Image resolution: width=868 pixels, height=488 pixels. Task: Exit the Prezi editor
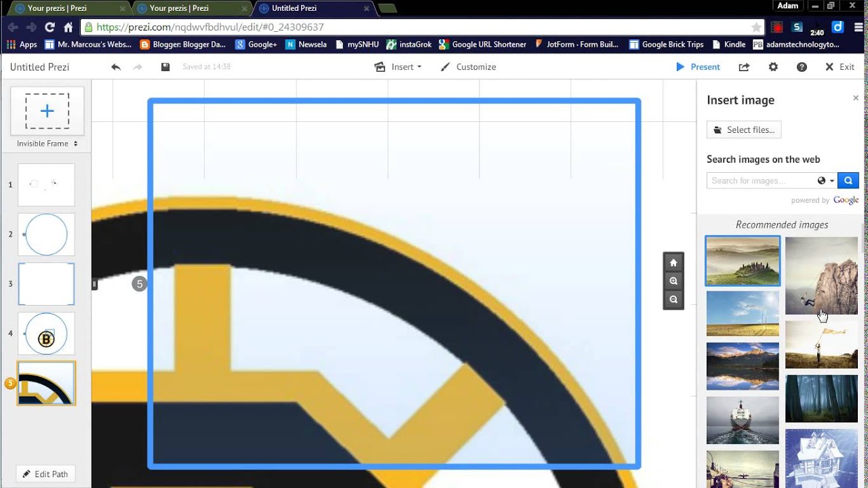(x=840, y=67)
